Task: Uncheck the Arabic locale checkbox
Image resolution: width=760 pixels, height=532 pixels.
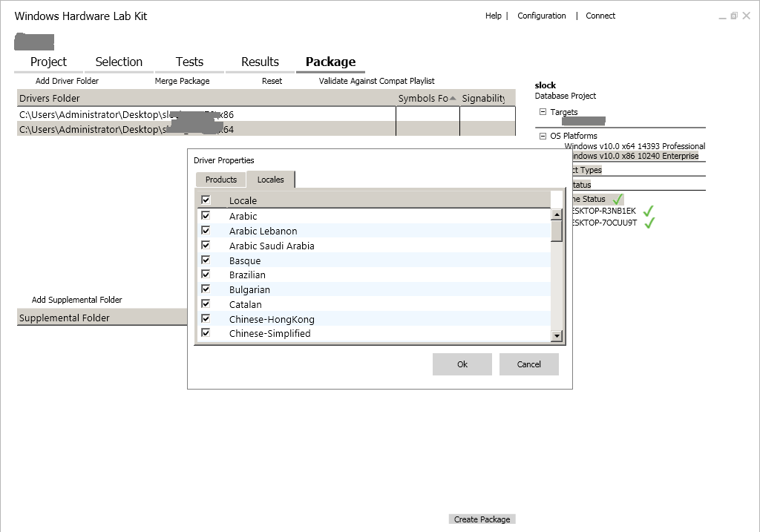Action: coord(206,216)
